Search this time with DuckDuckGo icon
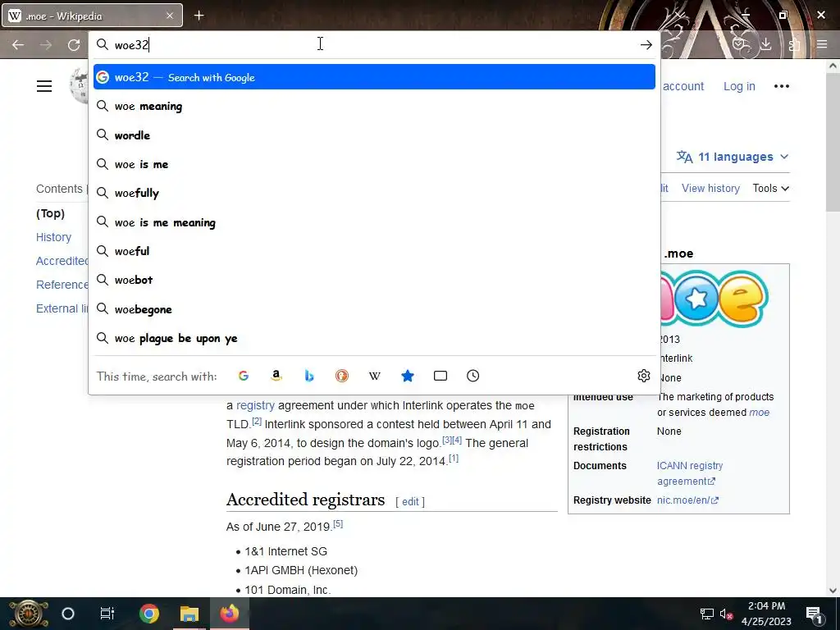This screenshot has width=840, height=630. (342, 376)
